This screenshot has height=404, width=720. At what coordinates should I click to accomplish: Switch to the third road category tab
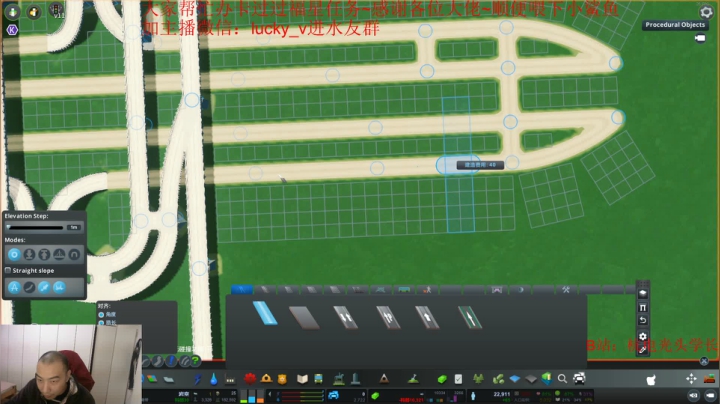288,289
